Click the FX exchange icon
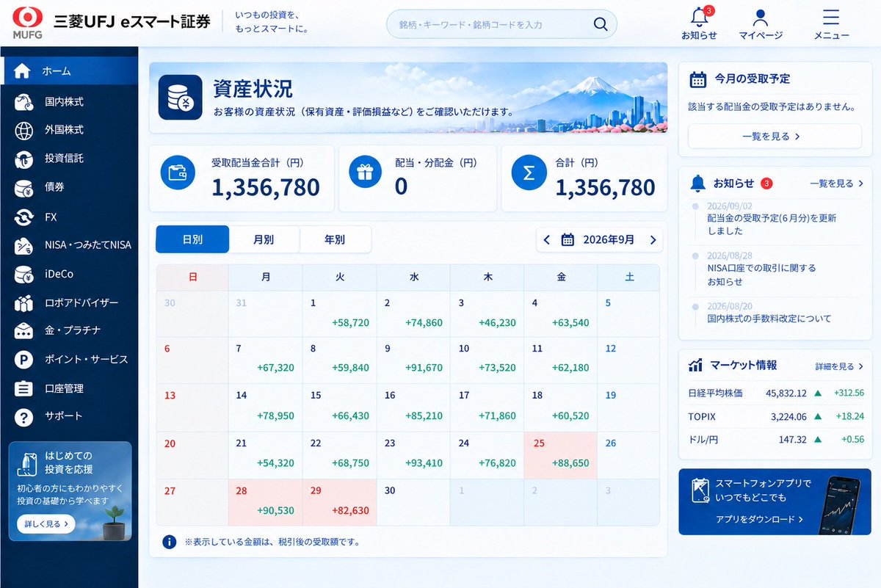The width and height of the screenshot is (881, 588). 23,217
